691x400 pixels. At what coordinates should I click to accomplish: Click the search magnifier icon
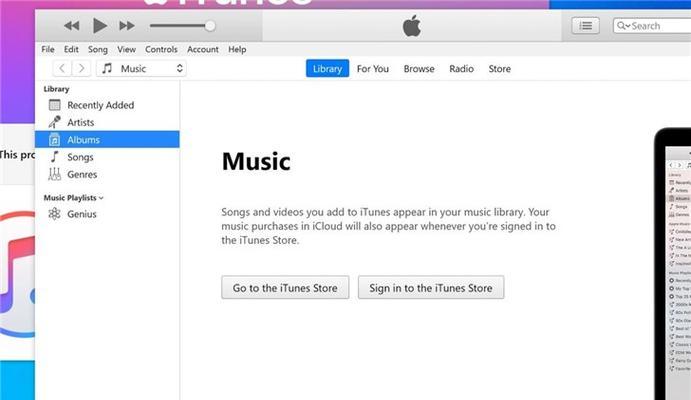click(x=621, y=26)
